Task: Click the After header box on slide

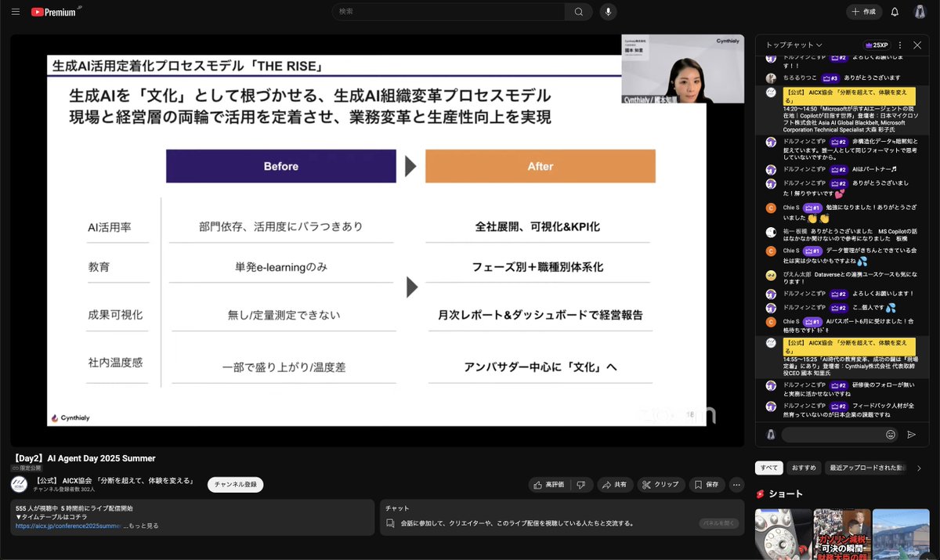Action: 540,166
